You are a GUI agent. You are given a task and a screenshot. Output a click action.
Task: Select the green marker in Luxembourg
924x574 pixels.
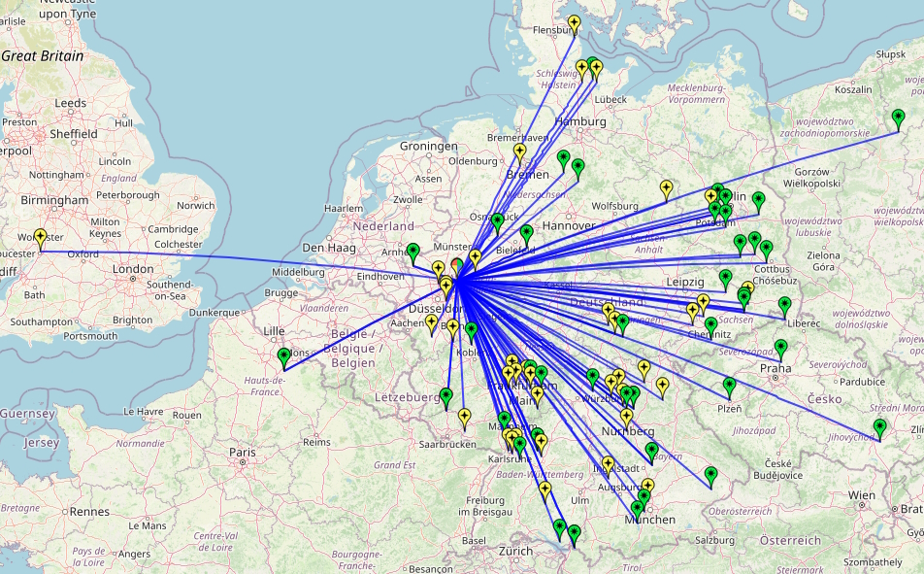(x=445, y=396)
